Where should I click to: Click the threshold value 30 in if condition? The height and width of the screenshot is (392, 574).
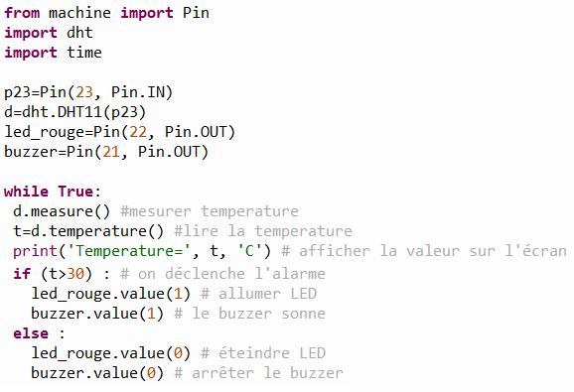(75, 274)
